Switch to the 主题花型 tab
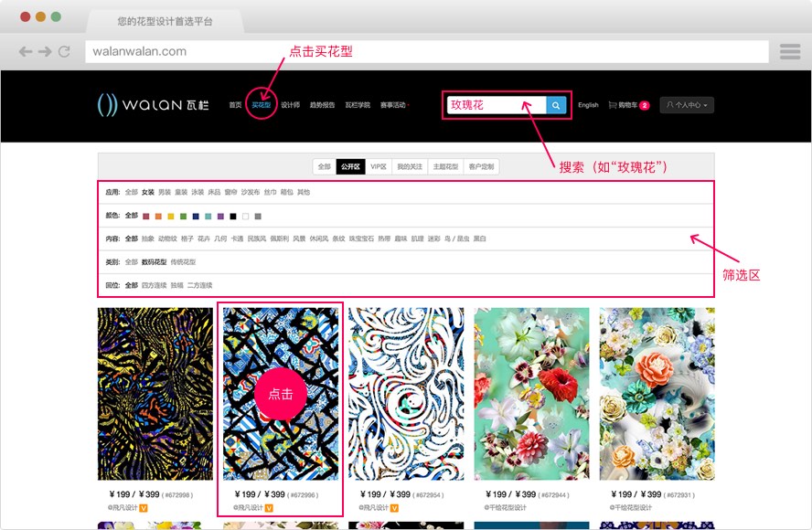Viewport: 812px width, 530px height. 446,167
